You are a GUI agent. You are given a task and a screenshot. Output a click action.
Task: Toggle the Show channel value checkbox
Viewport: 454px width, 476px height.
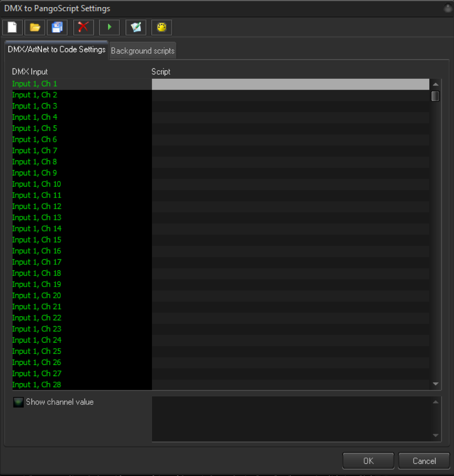point(18,402)
